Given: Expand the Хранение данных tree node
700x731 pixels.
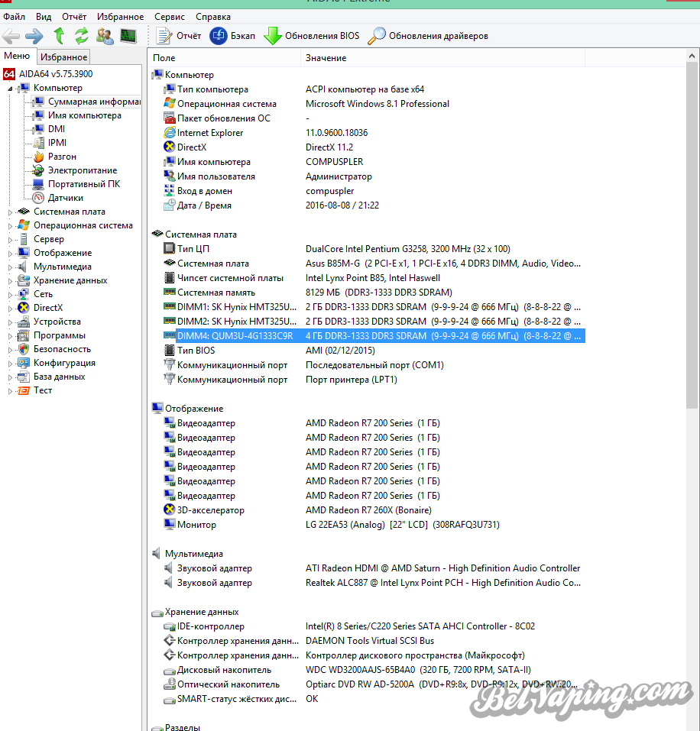Looking at the screenshot, I should tap(10, 280).
